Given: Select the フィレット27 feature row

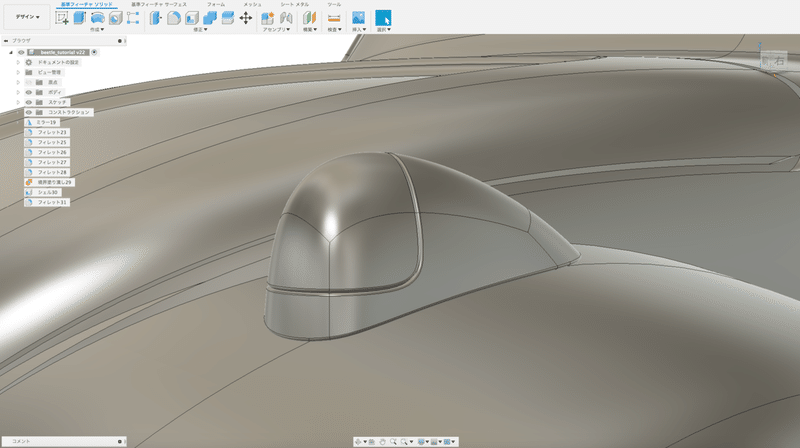Looking at the screenshot, I should click(46, 162).
